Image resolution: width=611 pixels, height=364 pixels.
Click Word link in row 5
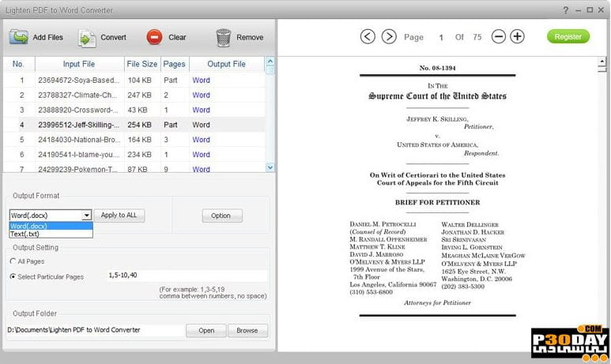point(201,140)
